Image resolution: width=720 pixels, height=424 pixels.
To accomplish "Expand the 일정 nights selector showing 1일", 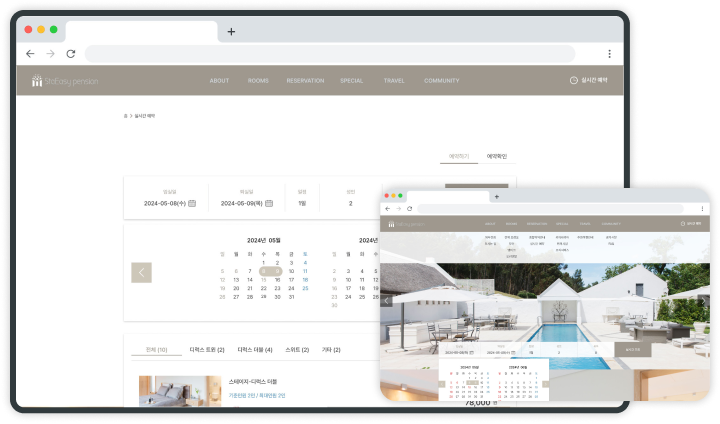I will [302, 203].
